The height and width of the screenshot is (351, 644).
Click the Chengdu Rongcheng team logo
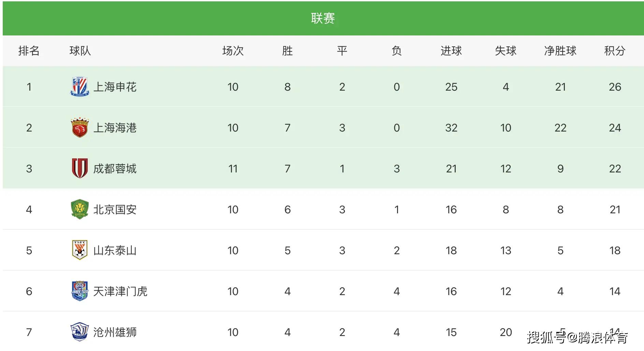tap(79, 168)
